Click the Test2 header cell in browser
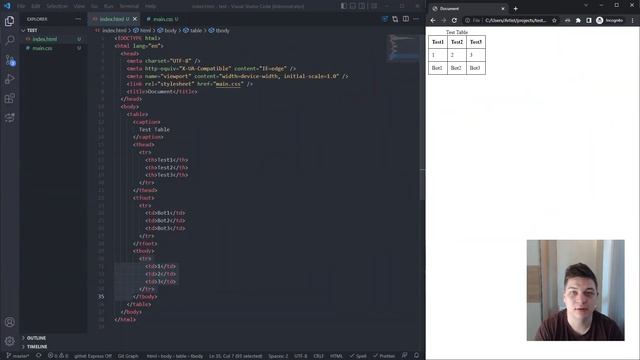Screen dimensions: 640x360 [x=457, y=42]
